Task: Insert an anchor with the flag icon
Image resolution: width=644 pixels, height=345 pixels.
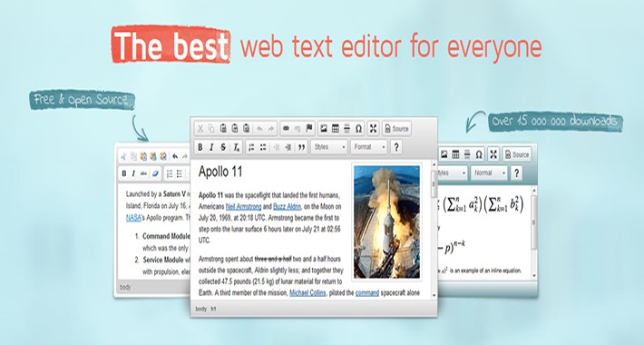Action: pyautogui.click(x=309, y=129)
